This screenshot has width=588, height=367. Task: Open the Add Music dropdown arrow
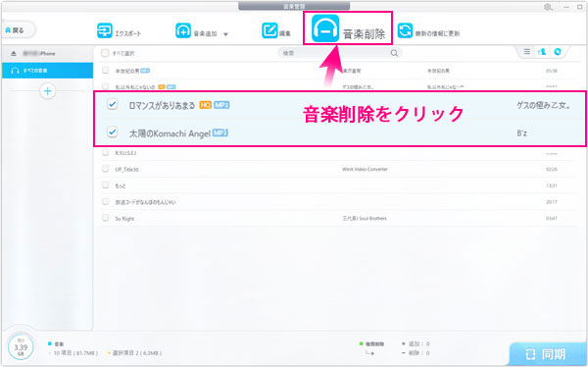[225, 34]
